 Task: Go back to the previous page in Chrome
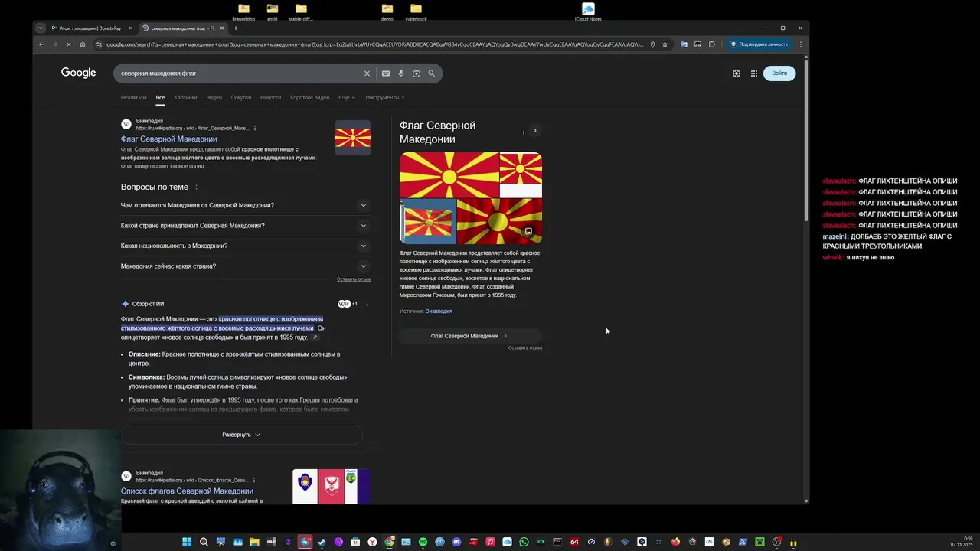41,44
